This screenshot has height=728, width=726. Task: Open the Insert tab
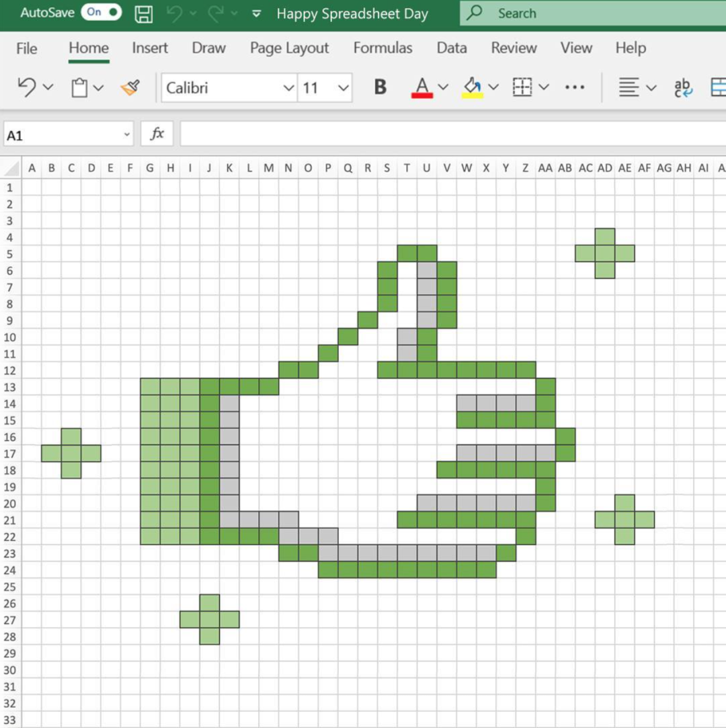point(150,48)
